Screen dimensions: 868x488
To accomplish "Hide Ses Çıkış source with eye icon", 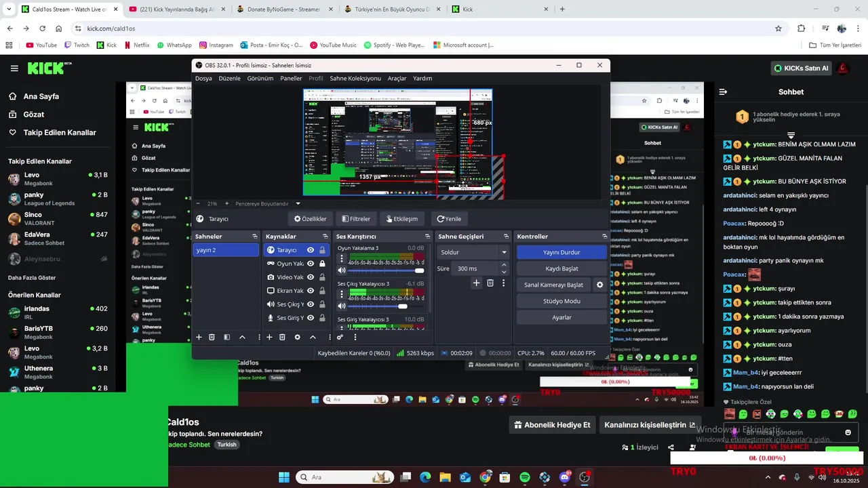I will pyautogui.click(x=311, y=304).
